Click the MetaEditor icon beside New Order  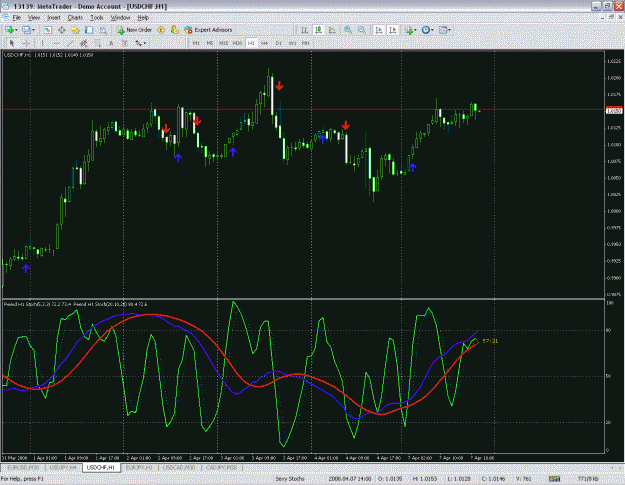click(161, 30)
